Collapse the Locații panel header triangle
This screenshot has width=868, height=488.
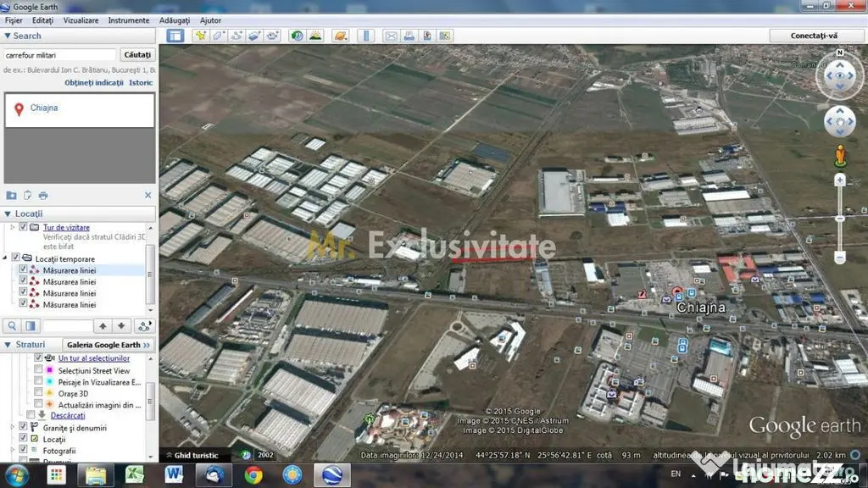pos(8,213)
